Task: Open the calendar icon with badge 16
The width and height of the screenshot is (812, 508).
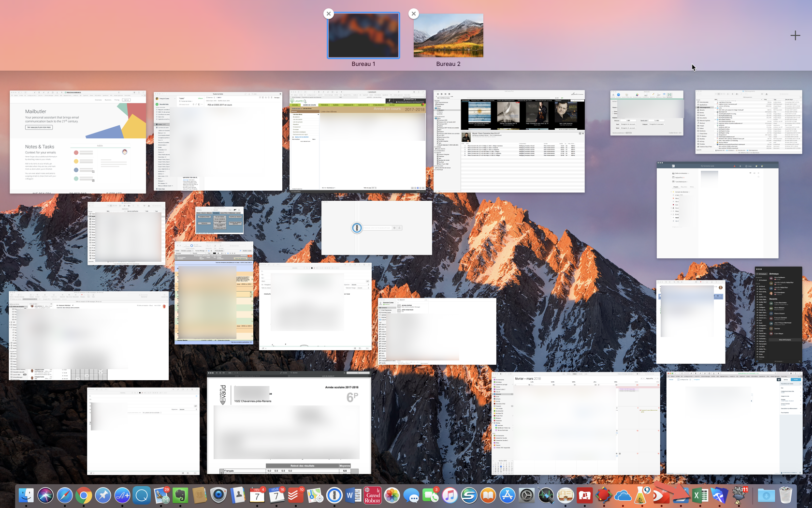Action: pyautogui.click(x=276, y=495)
